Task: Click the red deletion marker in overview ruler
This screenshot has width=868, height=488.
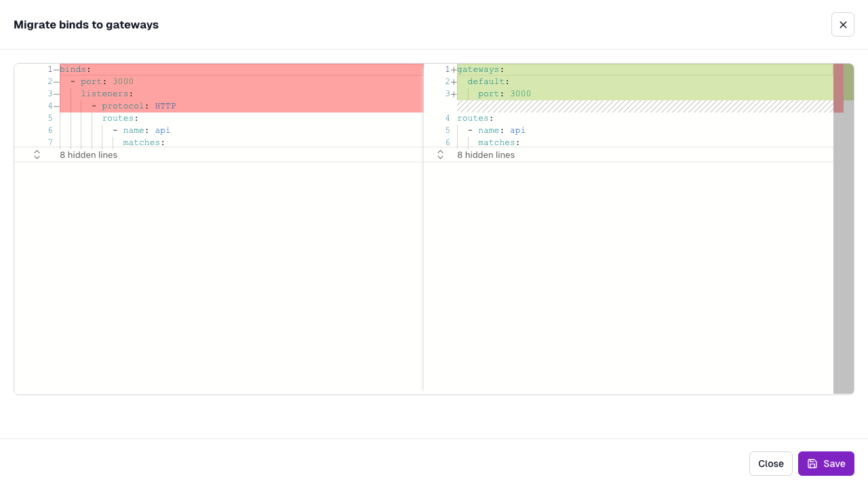Action: 838,88
